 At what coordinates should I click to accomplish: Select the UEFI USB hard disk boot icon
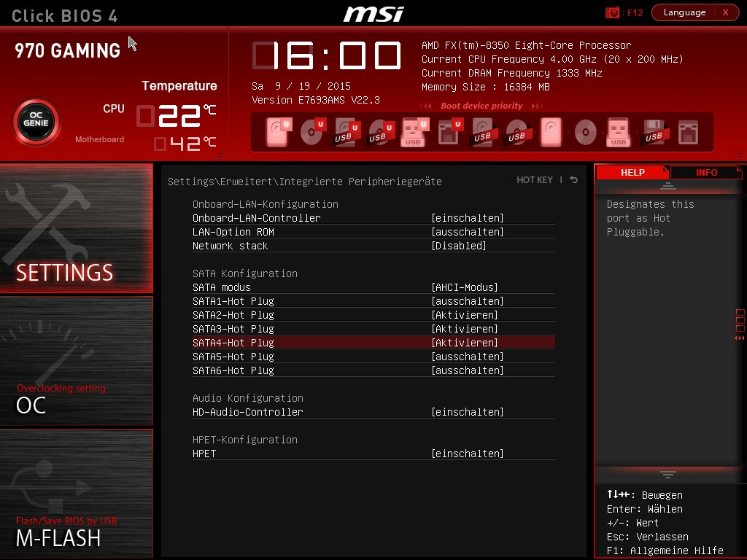click(x=347, y=132)
